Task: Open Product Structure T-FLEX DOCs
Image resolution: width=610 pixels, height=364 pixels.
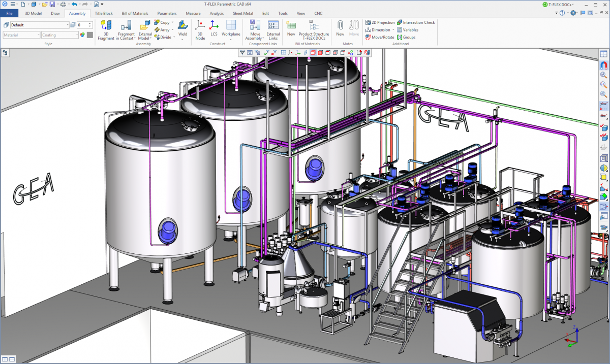Action: pyautogui.click(x=314, y=30)
